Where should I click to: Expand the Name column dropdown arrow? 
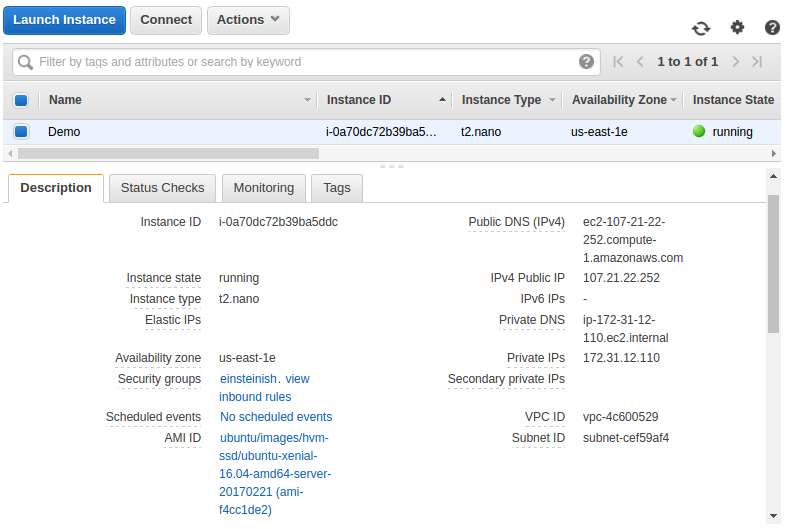(307, 100)
